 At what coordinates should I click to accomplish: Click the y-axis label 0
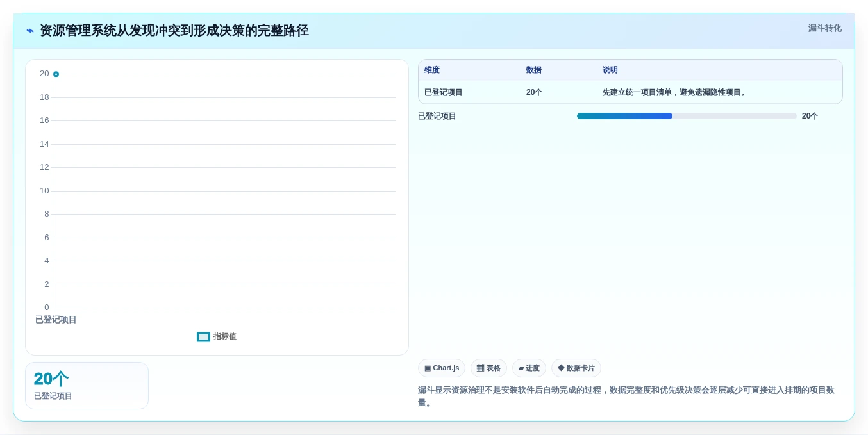[46, 308]
